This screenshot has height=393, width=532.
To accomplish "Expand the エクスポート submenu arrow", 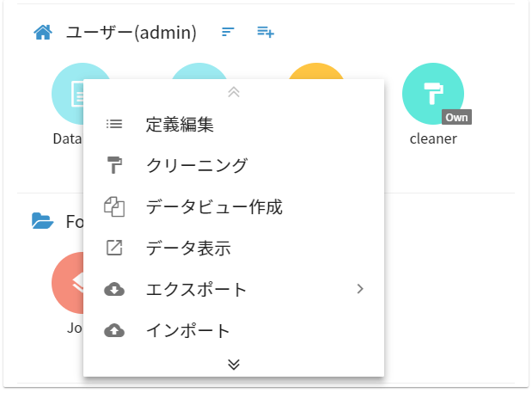I will [x=360, y=289].
